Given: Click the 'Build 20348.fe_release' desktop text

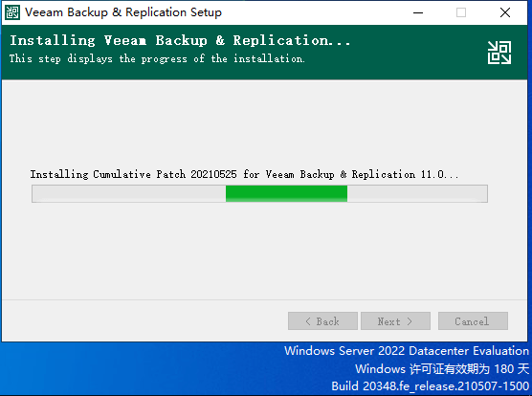Looking at the screenshot, I should (431, 385).
